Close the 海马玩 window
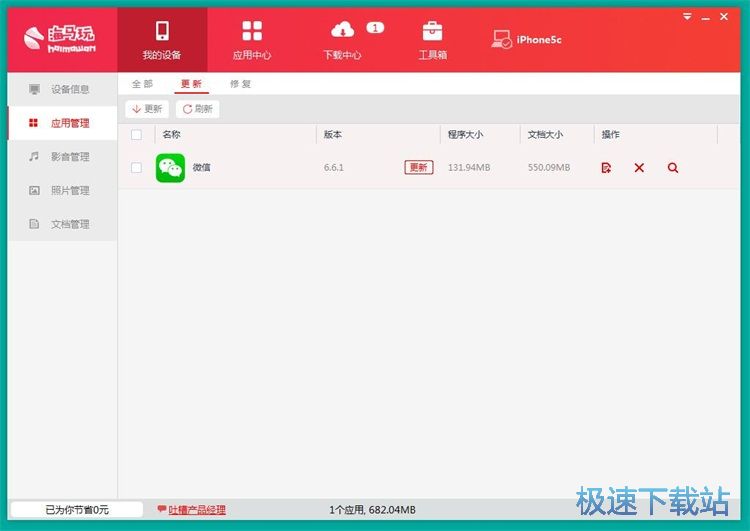The width and height of the screenshot is (750, 531). pos(724,17)
